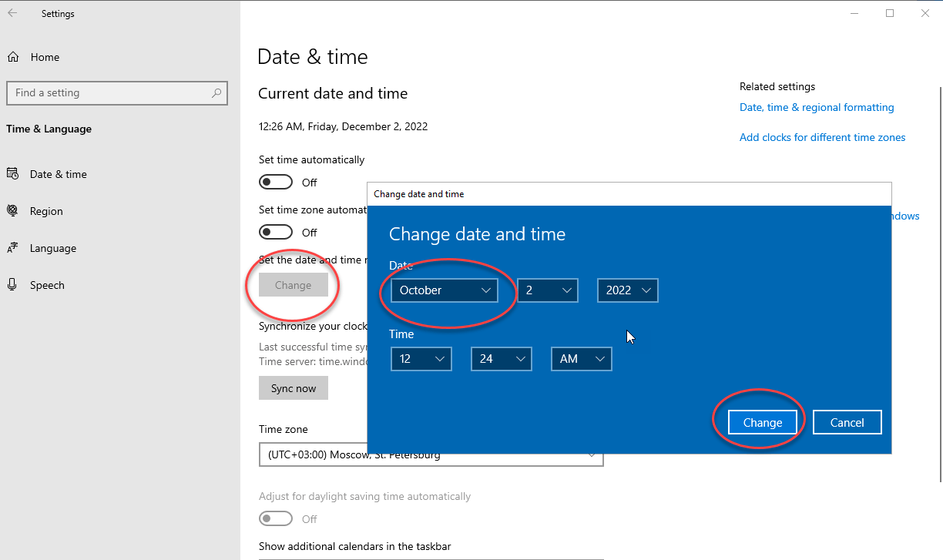The width and height of the screenshot is (943, 560).
Task: Select Date & time in sidebar
Action: [59, 174]
